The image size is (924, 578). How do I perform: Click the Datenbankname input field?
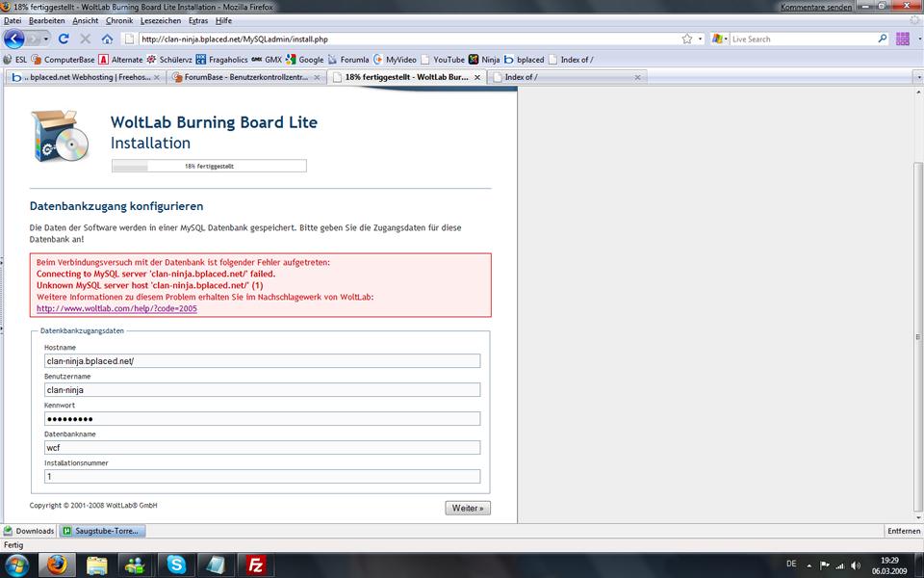(262, 448)
